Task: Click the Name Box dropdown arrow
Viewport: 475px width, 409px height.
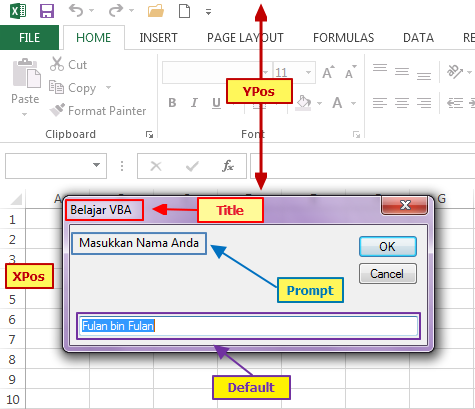Action: click(x=96, y=165)
